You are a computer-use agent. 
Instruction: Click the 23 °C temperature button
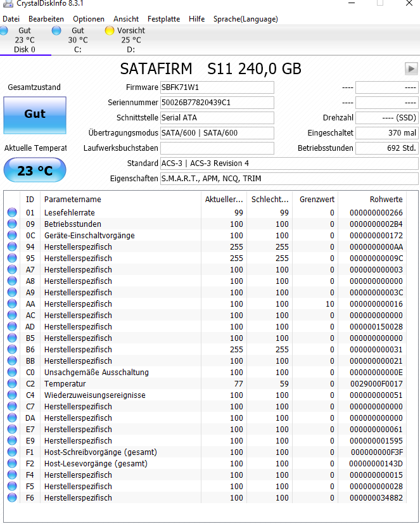pos(35,170)
